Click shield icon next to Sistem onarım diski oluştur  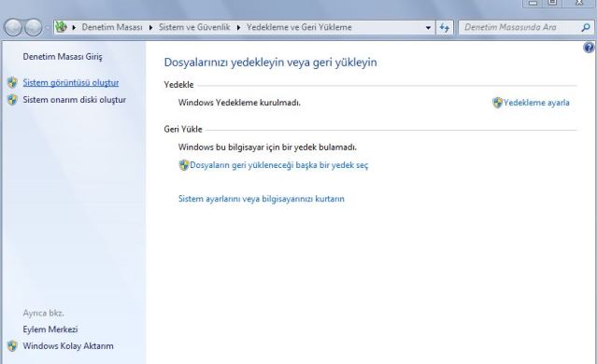coord(12,100)
